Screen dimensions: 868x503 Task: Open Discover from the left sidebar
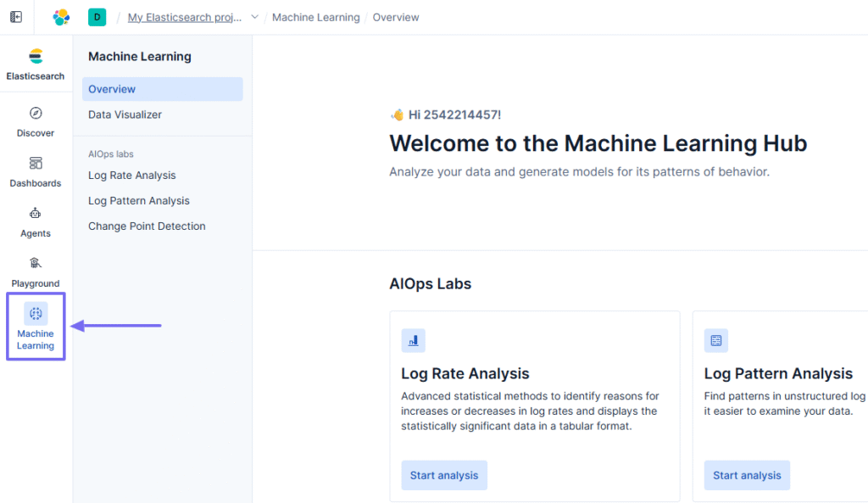pos(35,122)
